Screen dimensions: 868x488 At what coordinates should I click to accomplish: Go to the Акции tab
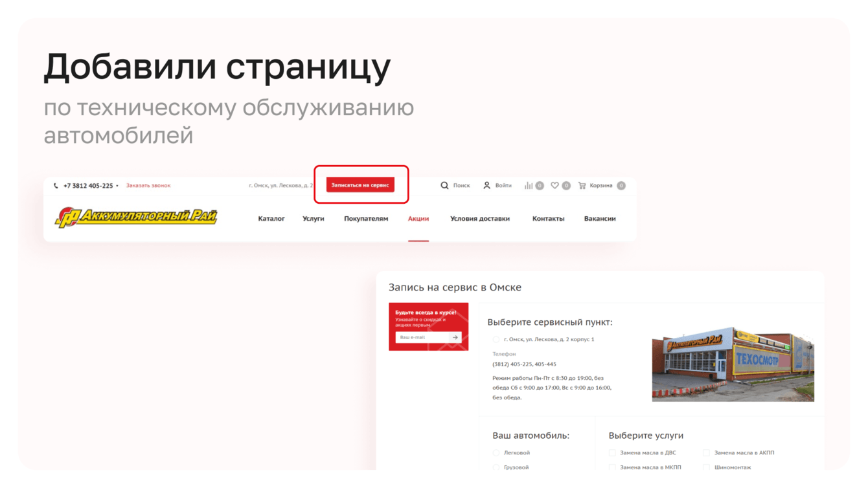click(x=418, y=219)
